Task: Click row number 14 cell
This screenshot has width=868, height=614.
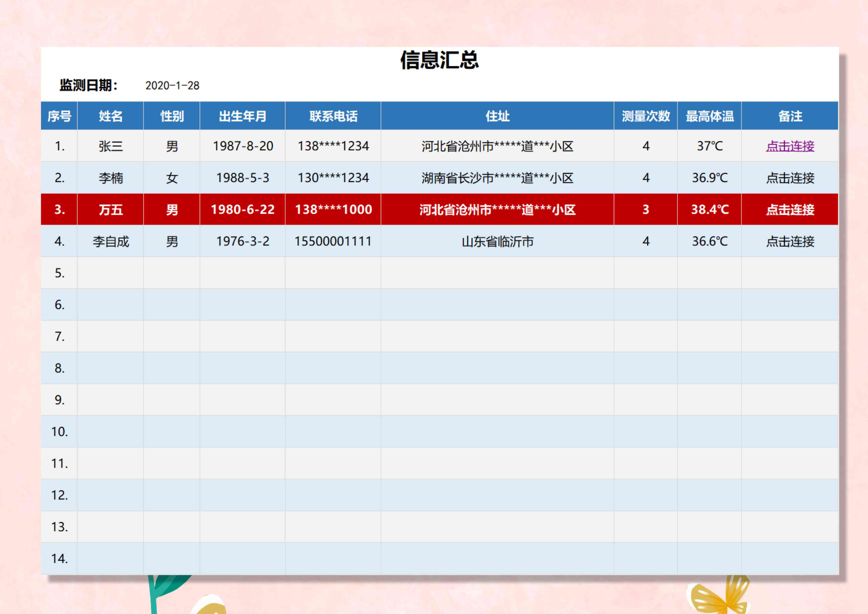Action: click(59, 558)
